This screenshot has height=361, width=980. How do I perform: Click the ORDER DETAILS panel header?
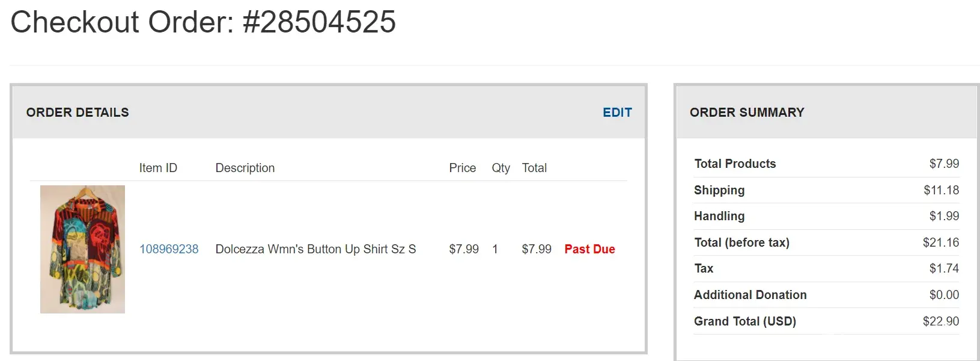point(78,113)
